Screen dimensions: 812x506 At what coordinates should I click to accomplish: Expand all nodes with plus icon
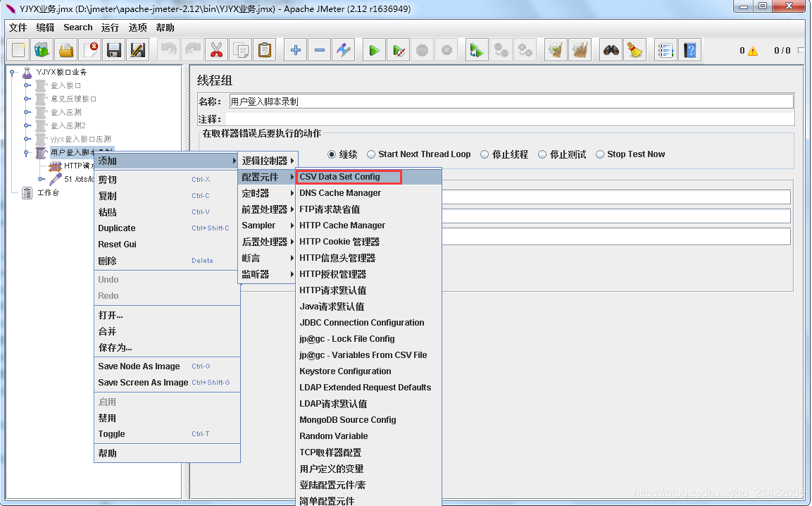296,50
